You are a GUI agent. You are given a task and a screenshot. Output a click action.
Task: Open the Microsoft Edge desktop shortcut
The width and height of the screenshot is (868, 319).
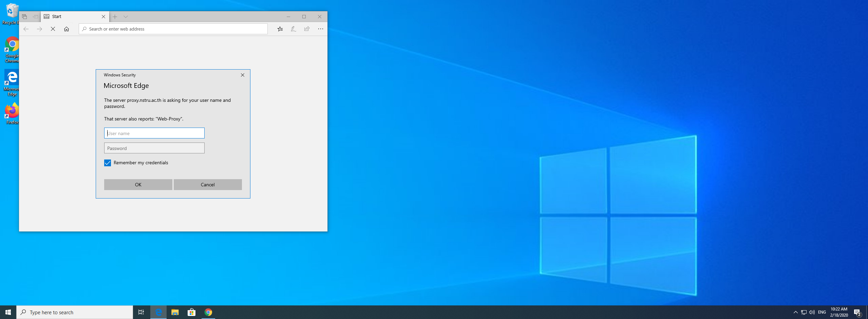pos(12,83)
